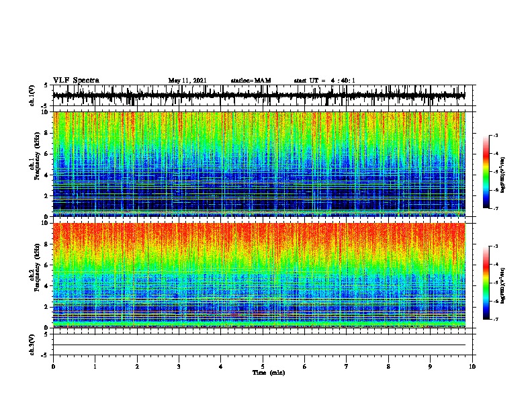Screen dimensions: 532x411
Task: Click the '8' kHz tick of ch.2 spectrogram
Action: coord(46,244)
